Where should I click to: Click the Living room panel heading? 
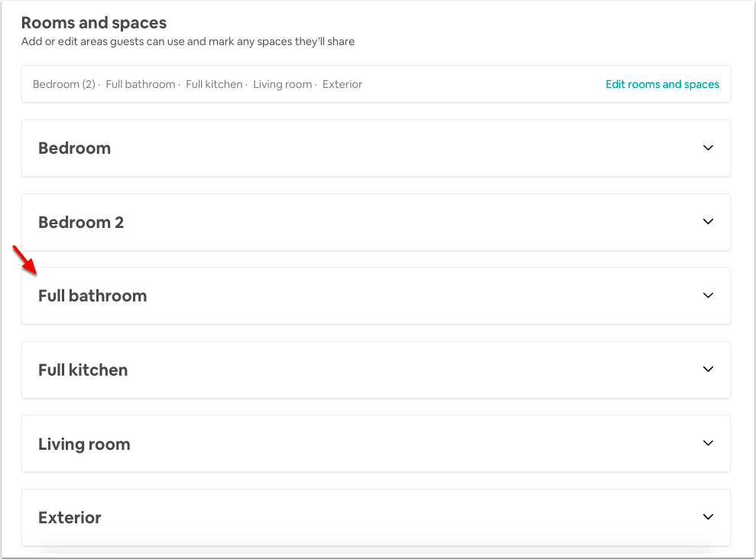[84, 444]
